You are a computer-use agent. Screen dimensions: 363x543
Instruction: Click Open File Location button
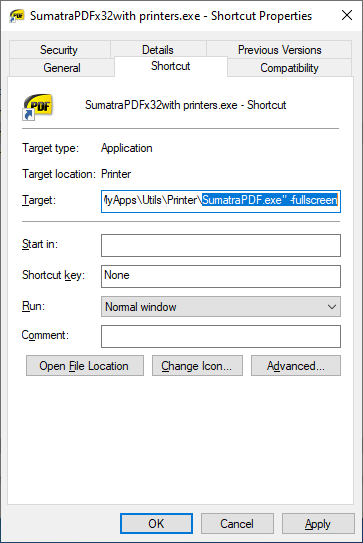point(85,366)
